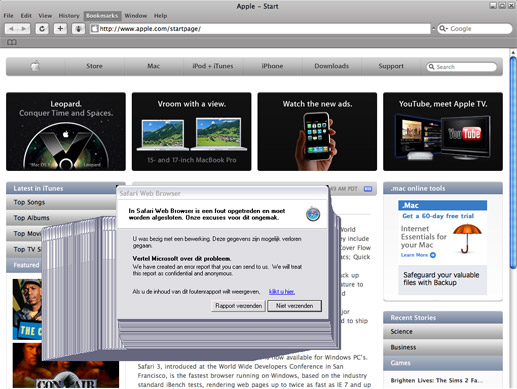Click in the Apple site Search field
Viewport: 517px width, 389px height.
tap(462, 67)
